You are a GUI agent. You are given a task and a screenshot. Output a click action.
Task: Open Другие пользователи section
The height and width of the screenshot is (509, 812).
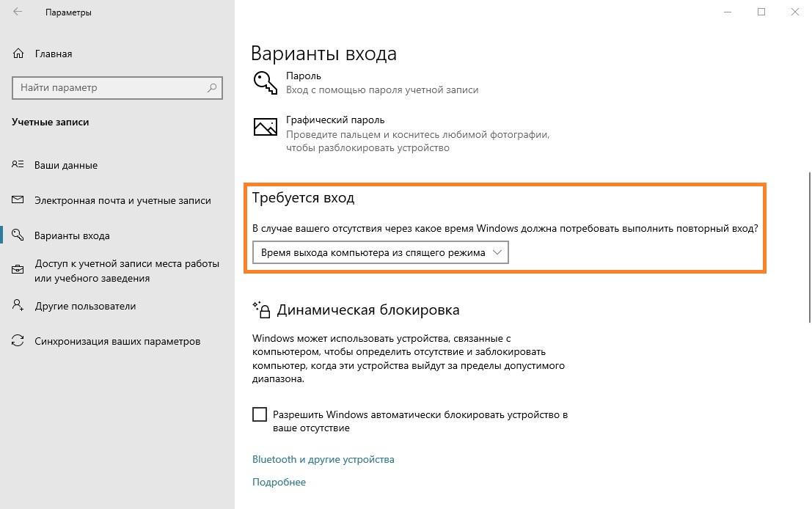(x=85, y=306)
